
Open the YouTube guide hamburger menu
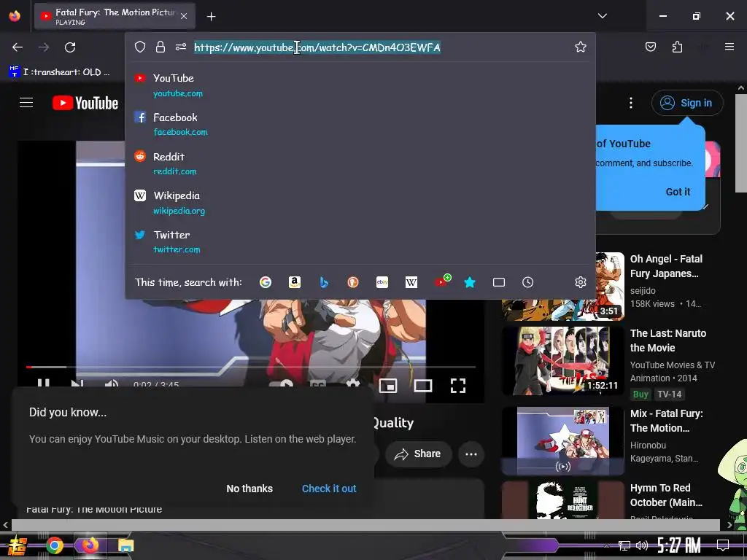click(x=26, y=103)
